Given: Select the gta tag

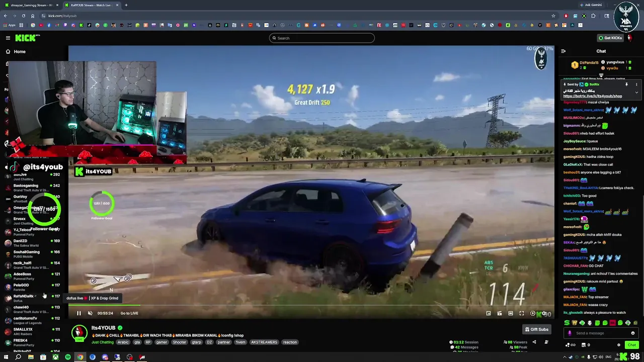Looking at the screenshot, I should [x=137, y=342].
